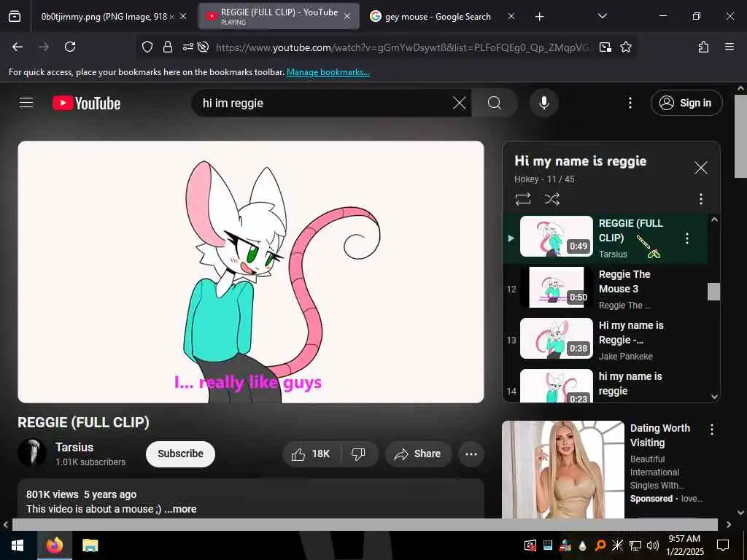The image size is (747, 560).
Task: Open Manage bookmarks link
Action: pyautogui.click(x=328, y=72)
